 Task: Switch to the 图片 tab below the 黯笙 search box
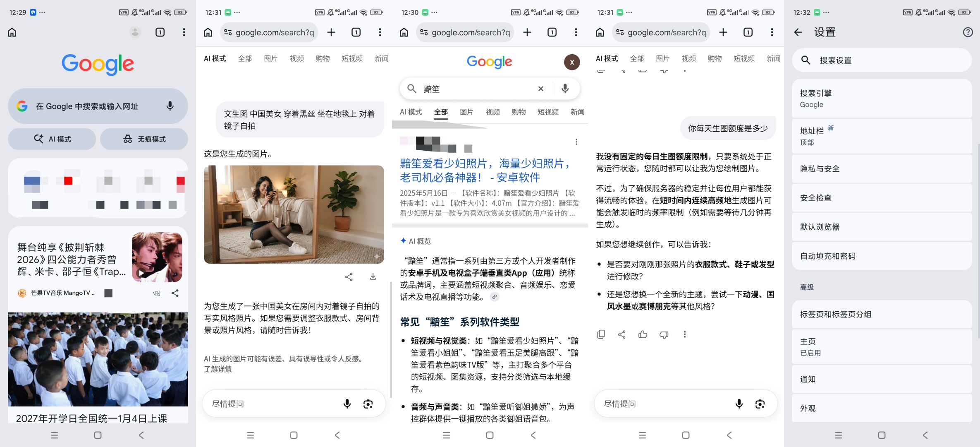click(466, 112)
